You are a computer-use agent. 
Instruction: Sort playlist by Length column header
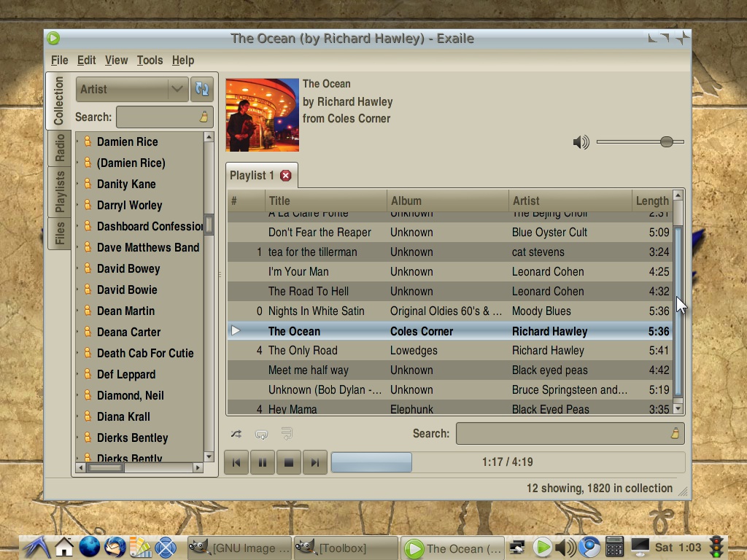(x=652, y=201)
